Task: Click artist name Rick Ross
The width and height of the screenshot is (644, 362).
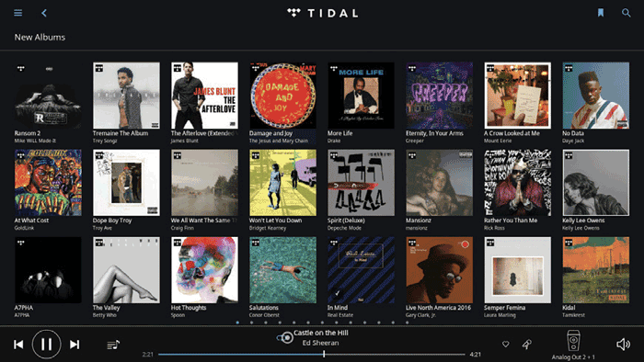Action: click(494, 228)
